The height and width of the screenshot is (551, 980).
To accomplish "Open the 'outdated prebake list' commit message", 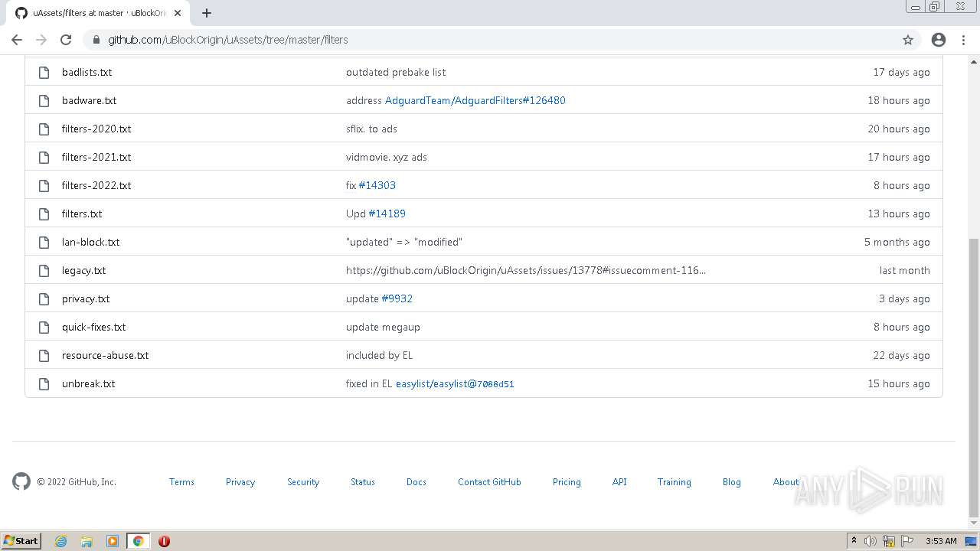I will pos(396,72).
